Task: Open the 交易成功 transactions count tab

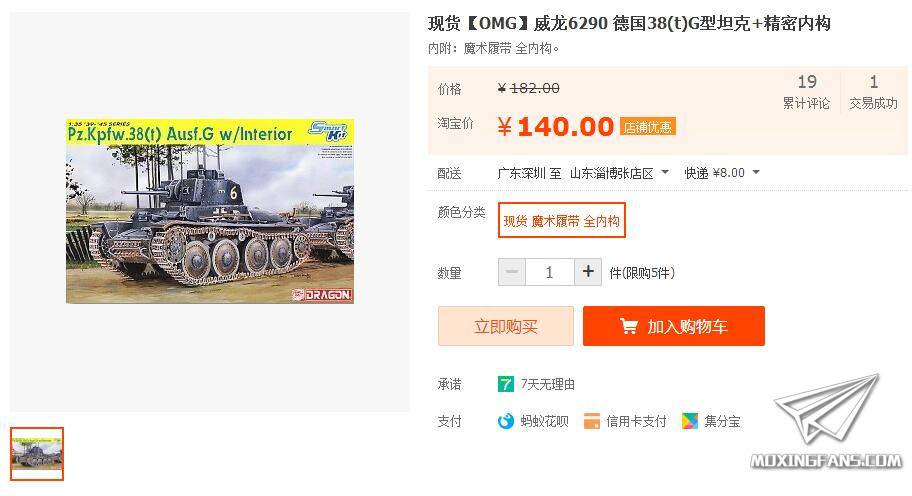Action: (x=873, y=92)
